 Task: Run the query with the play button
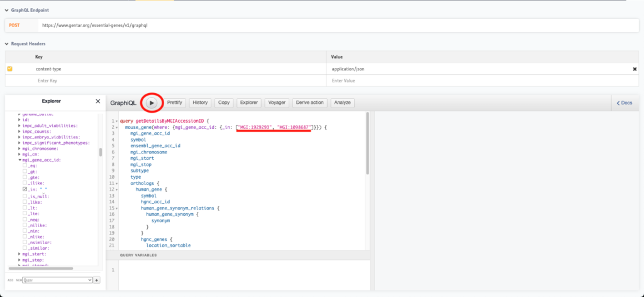tap(152, 103)
